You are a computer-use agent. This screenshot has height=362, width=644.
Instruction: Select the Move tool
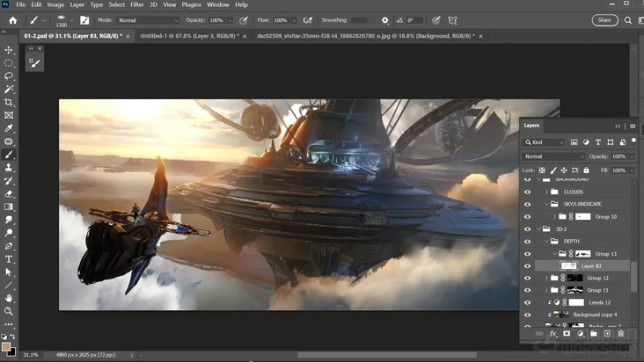click(9, 50)
